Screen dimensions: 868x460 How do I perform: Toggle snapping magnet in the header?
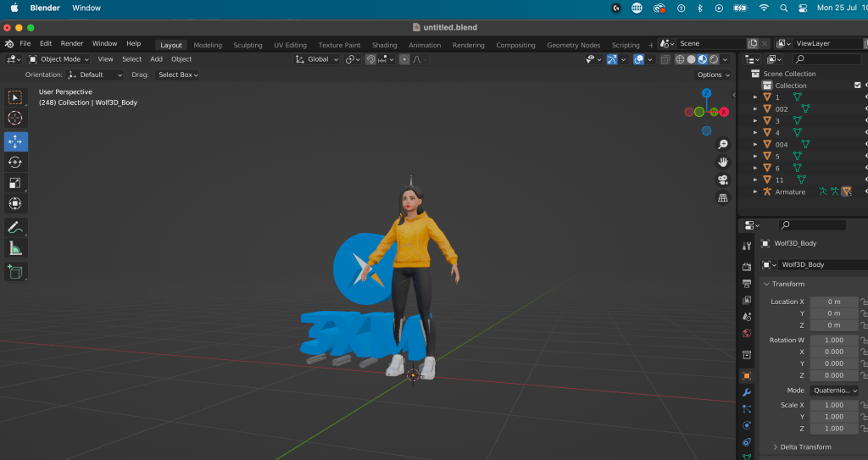370,59
